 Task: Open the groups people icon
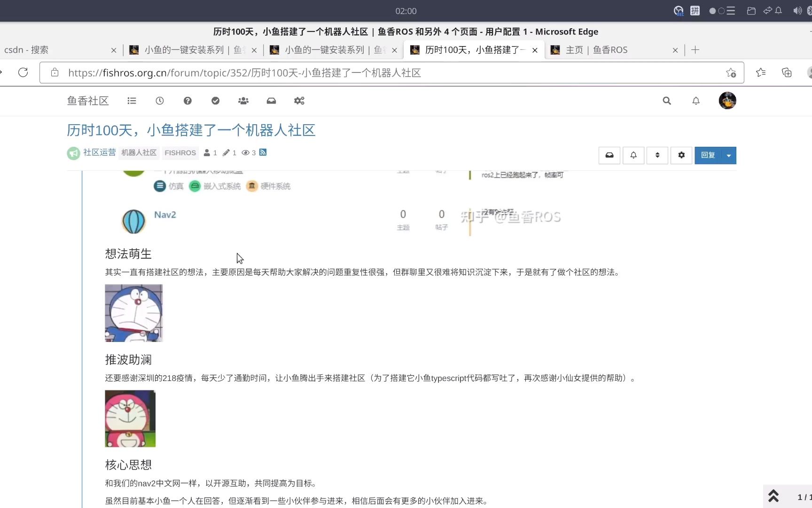pyautogui.click(x=243, y=101)
